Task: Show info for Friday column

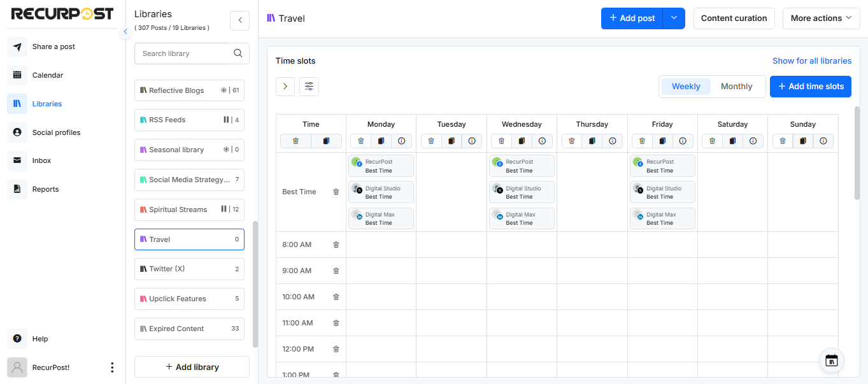Action: pos(683,141)
